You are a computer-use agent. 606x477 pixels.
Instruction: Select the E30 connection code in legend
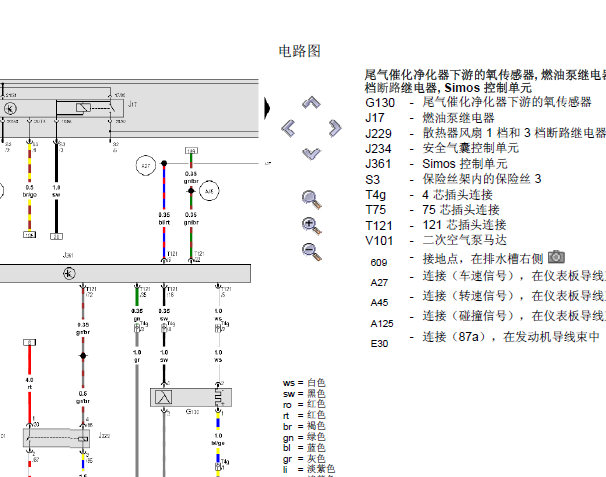pos(379,344)
